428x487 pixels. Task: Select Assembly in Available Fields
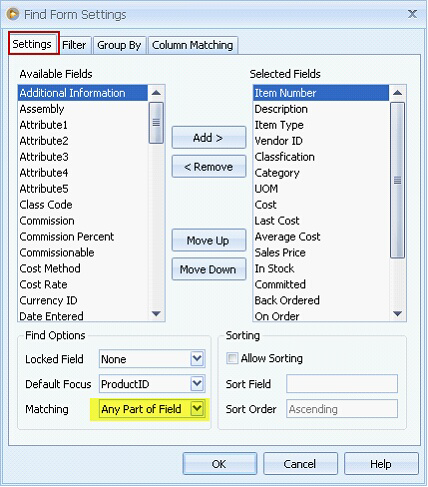(x=83, y=109)
